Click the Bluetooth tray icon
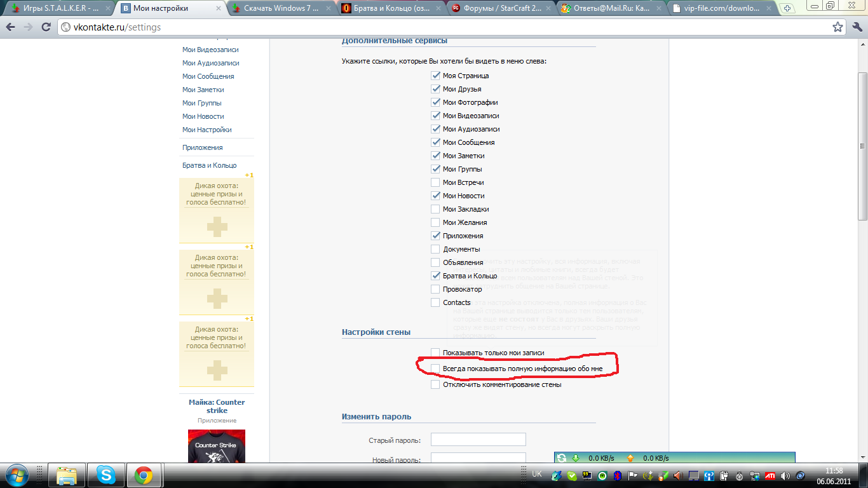Viewport: 868px width, 488px height. [618, 475]
